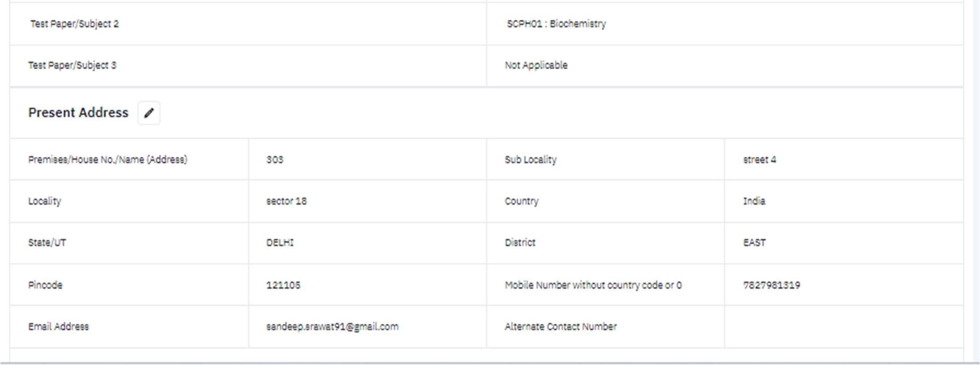The height and width of the screenshot is (365, 980).
Task: Click the empty Alternate Contact Number cell
Action: click(x=843, y=327)
